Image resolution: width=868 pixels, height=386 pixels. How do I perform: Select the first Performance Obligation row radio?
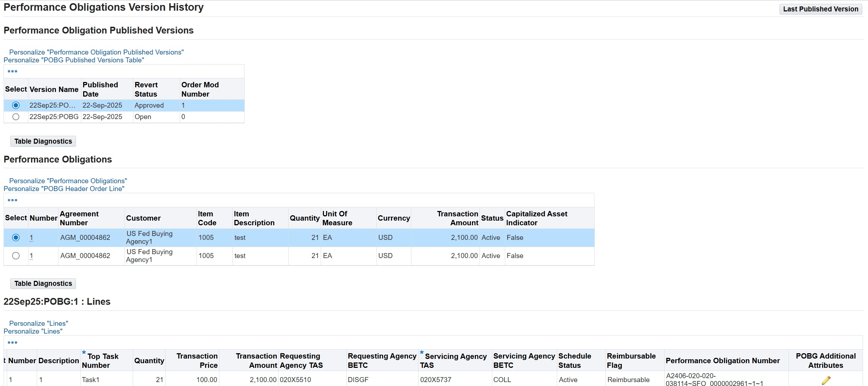(16, 238)
